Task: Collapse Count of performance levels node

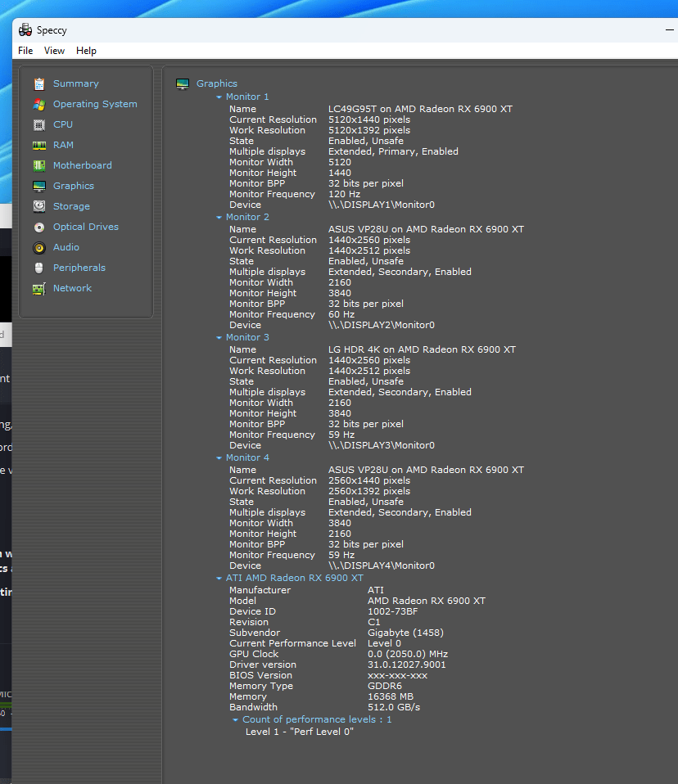Action: coord(235,720)
